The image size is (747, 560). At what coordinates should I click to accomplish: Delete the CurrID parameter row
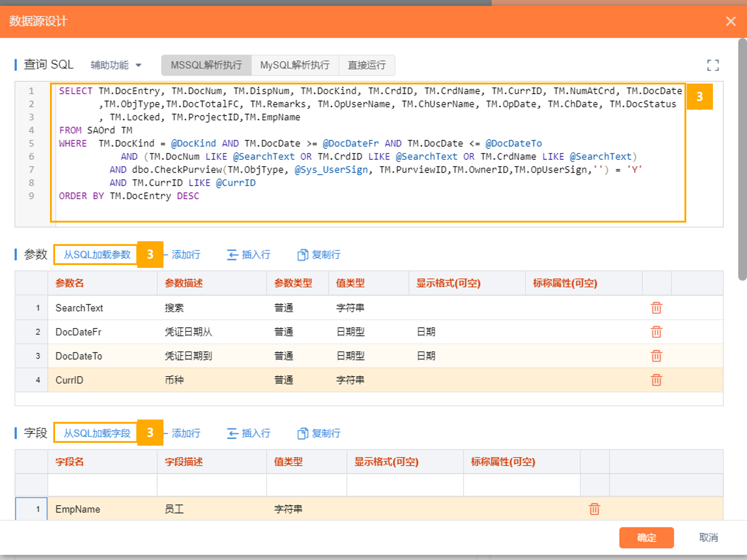(656, 380)
